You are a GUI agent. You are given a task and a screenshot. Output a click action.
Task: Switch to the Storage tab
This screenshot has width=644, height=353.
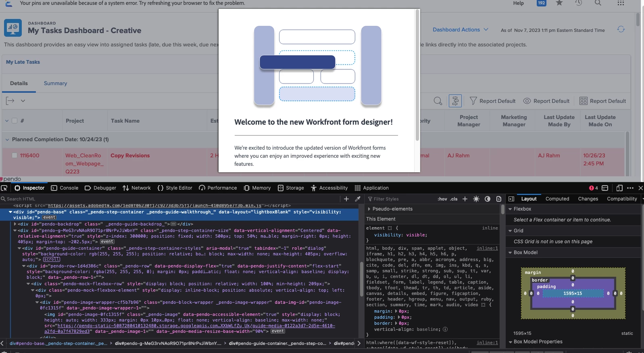[x=291, y=188]
